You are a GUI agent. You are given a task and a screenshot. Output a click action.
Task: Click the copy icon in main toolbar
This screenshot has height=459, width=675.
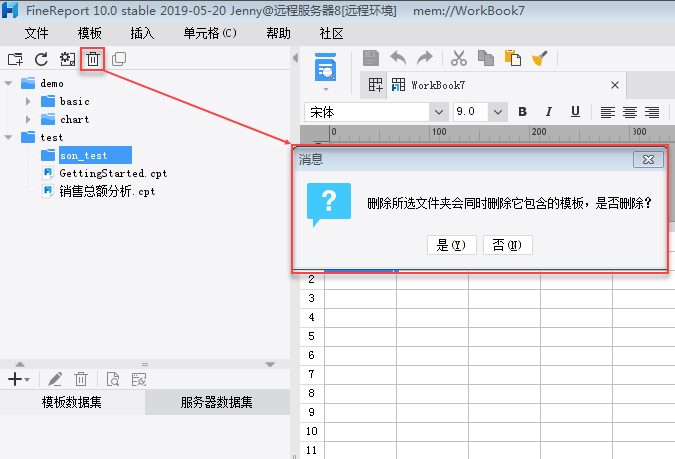486,58
